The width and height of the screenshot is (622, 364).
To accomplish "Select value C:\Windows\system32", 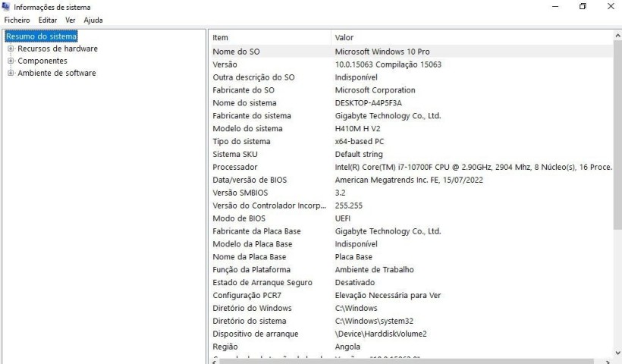I will point(374,321).
